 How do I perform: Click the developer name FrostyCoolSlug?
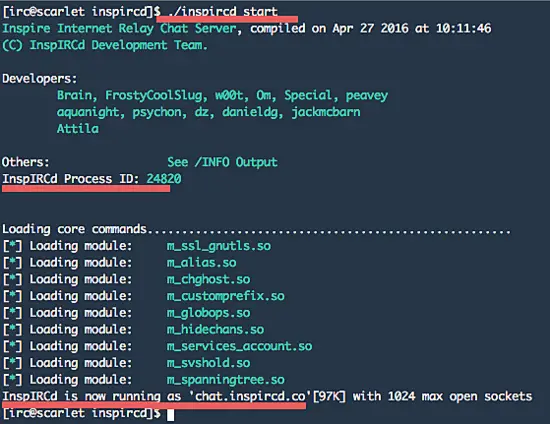click(154, 95)
